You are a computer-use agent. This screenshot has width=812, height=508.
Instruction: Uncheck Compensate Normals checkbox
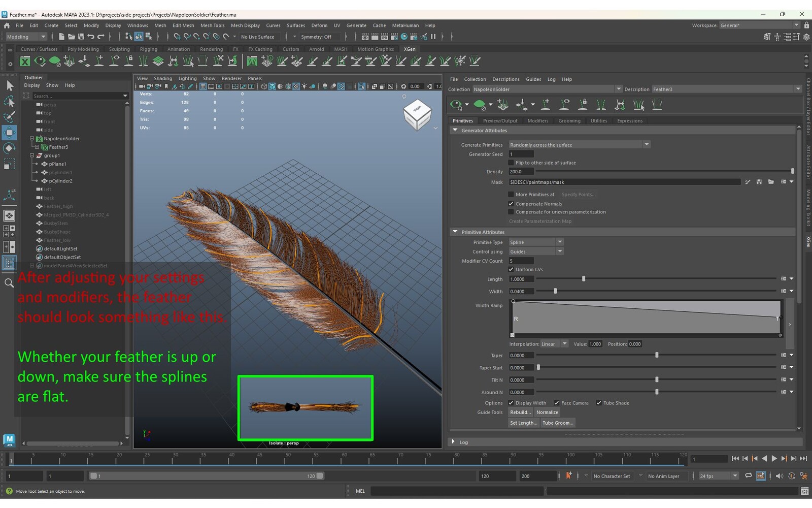pos(511,204)
